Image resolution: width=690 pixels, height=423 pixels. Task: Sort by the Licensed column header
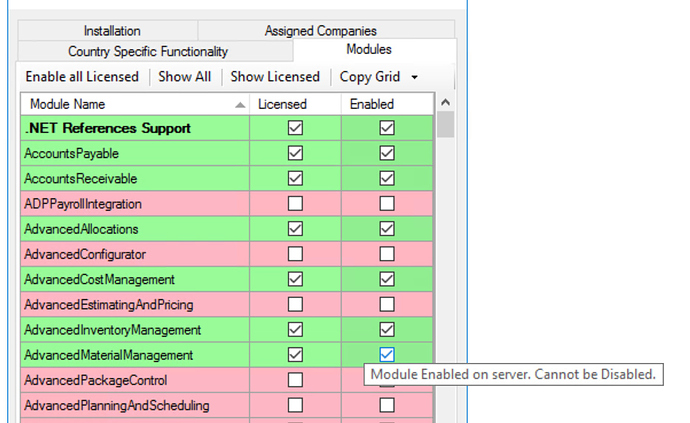[x=295, y=104]
